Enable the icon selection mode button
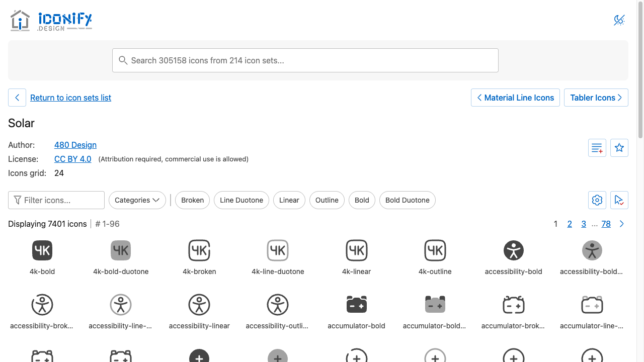The height and width of the screenshot is (362, 644). click(619, 200)
